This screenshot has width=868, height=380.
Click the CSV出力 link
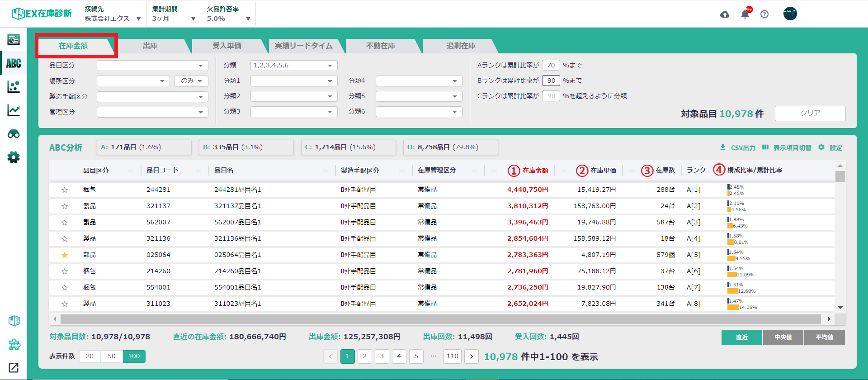tap(738, 148)
